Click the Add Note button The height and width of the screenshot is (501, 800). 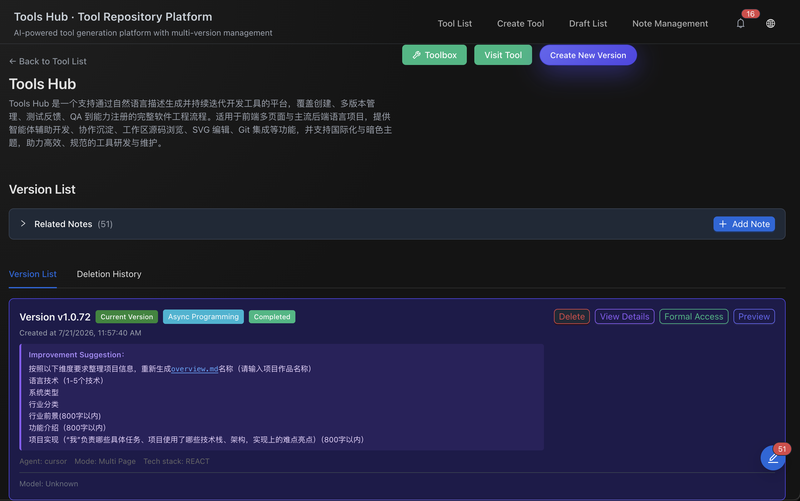coord(744,224)
